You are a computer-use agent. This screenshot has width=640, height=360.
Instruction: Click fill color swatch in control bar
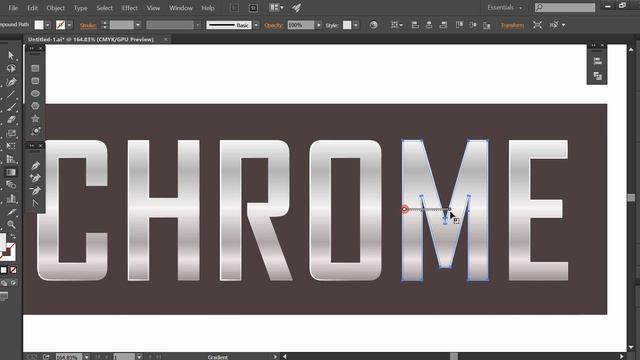point(39,25)
